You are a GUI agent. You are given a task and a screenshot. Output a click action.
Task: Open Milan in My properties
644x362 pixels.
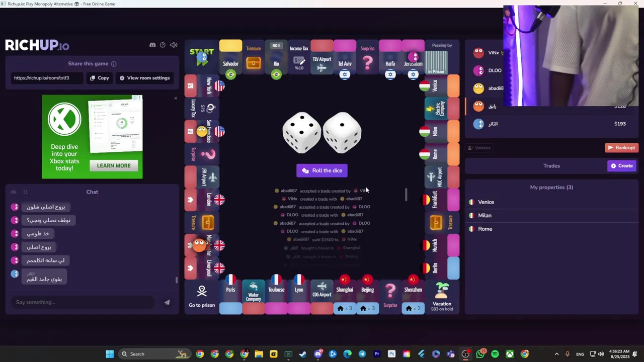point(551,215)
